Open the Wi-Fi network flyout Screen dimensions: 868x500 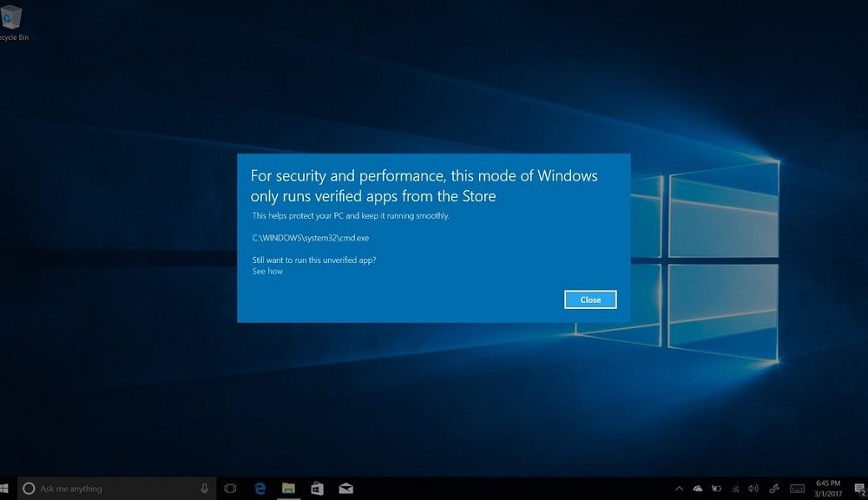coord(735,489)
